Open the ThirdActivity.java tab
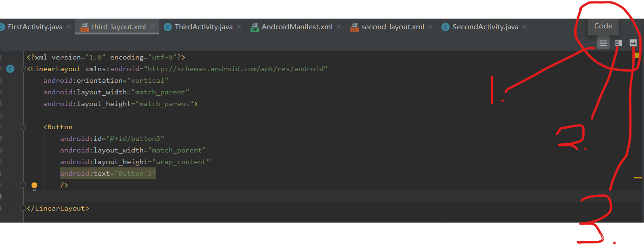 203,27
